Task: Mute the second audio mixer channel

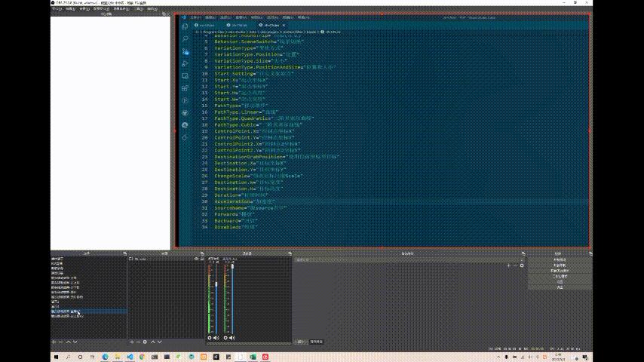Action: tap(232, 337)
